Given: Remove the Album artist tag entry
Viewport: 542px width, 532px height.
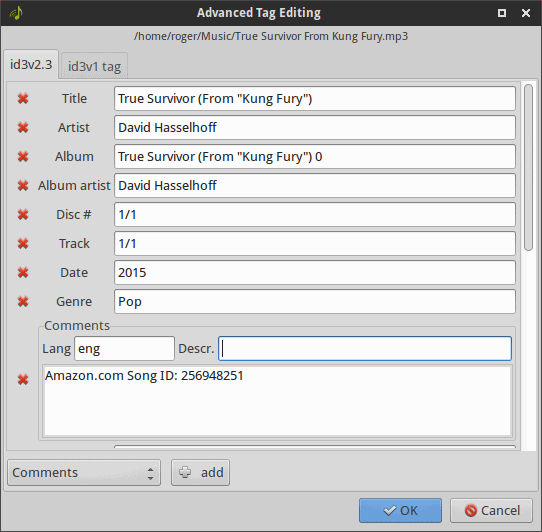Looking at the screenshot, I should point(23,186).
